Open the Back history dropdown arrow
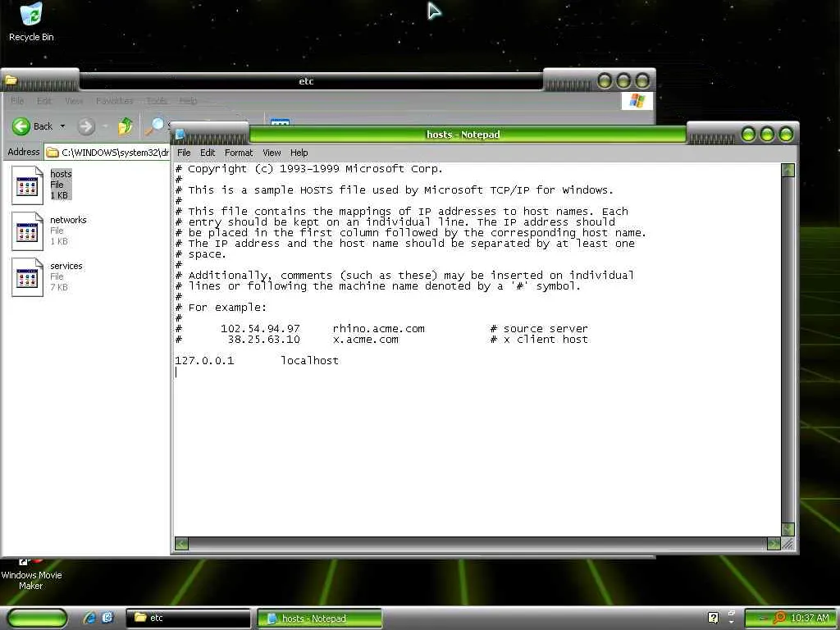The width and height of the screenshot is (840, 630). pos(62,126)
